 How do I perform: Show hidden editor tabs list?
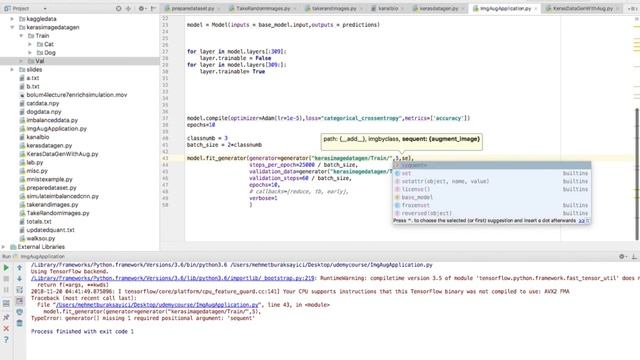[x=632, y=8]
